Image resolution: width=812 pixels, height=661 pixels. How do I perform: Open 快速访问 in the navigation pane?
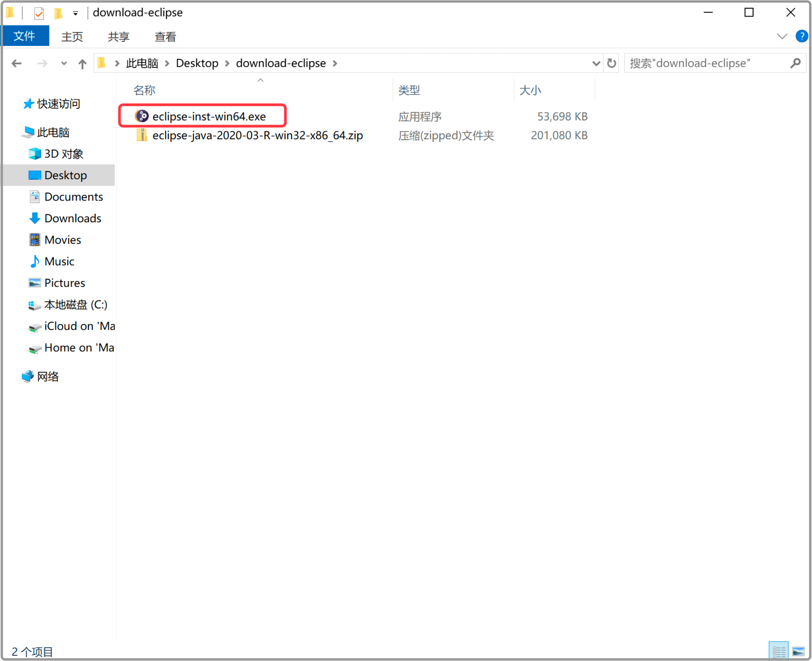[59, 104]
